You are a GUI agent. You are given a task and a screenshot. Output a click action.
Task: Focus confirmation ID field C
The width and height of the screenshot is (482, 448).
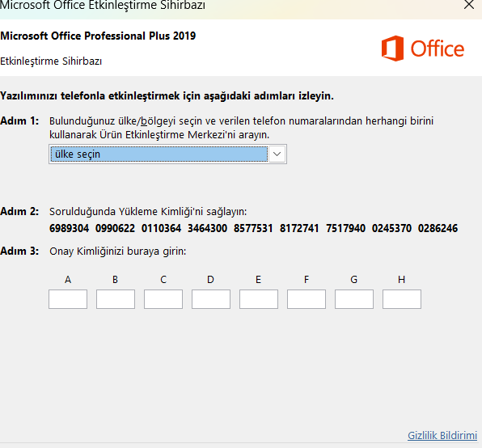[x=163, y=299]
